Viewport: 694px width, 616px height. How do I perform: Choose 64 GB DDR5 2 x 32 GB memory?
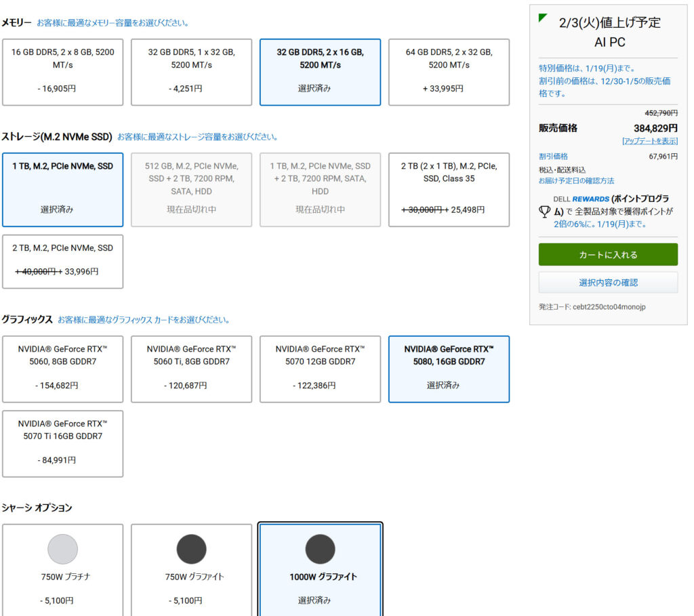pos(449,72)
